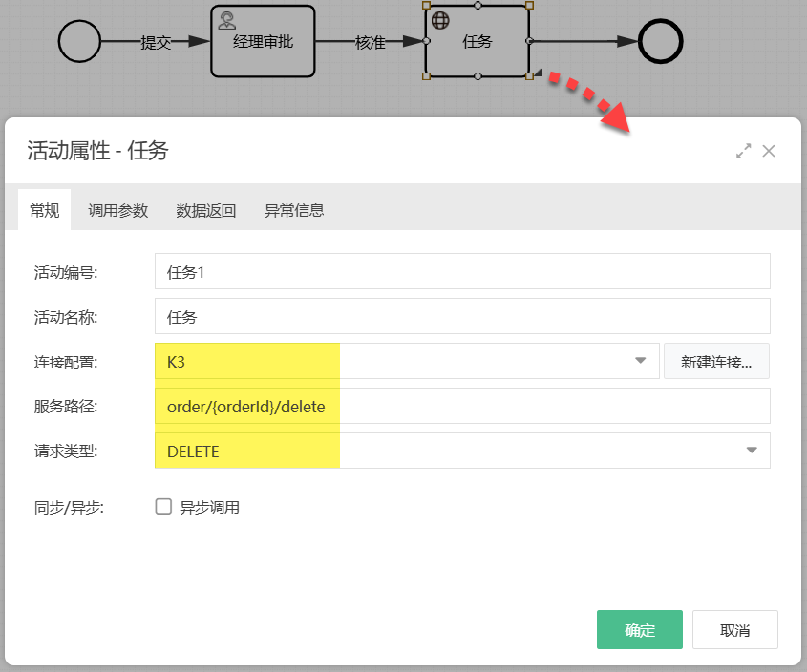Close the 活动属性 dialog
This screenshot has height=672, width=807.
[769, 151]
